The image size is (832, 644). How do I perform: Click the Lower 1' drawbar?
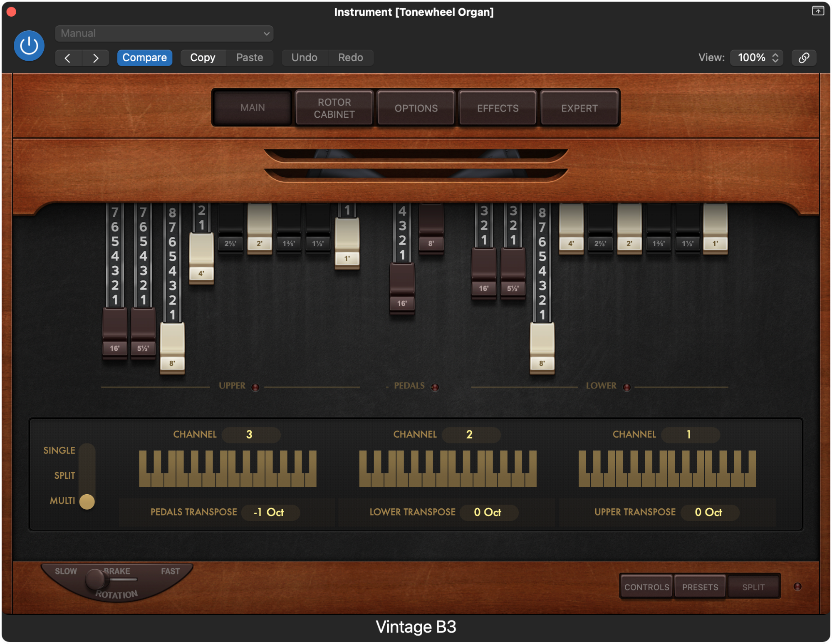pyautogui.click(x=716, y=228)
